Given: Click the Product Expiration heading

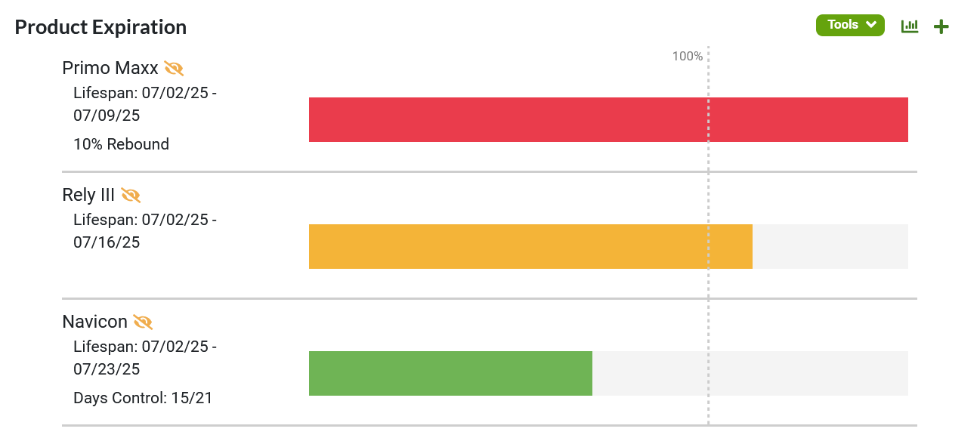Looking at the screenshot, I should (x=100, y=27).
